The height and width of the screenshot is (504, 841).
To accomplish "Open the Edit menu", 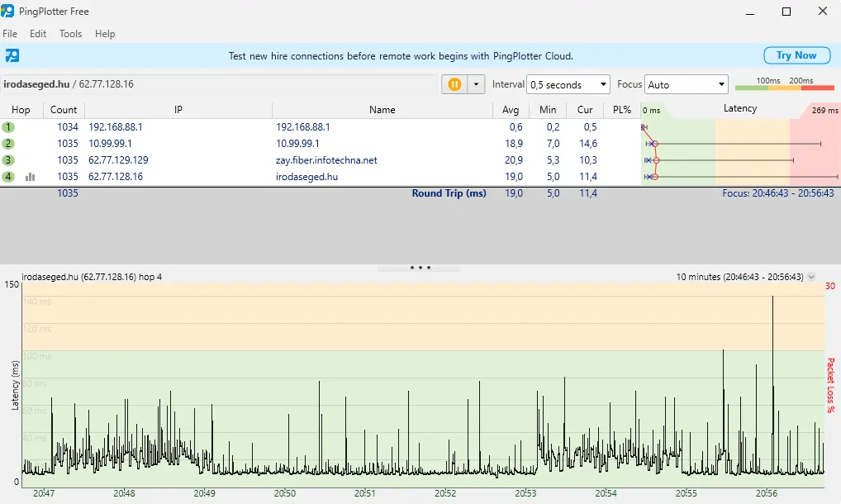I will click(x=38, y=34).
